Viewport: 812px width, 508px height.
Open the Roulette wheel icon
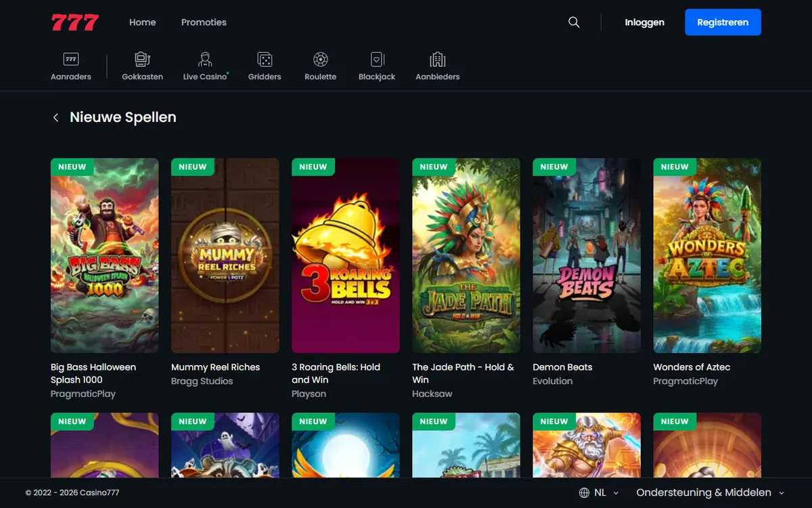click(321, 60)
